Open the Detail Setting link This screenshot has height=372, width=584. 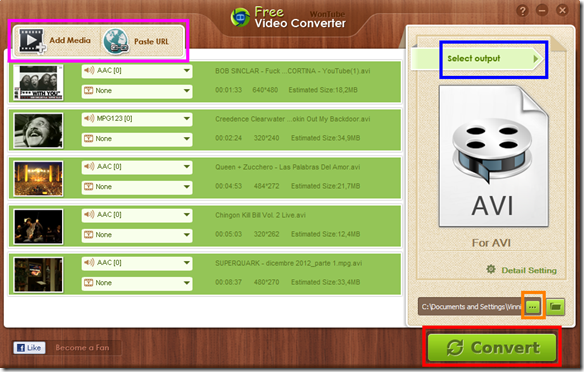pyautogui.click(x=529, y=270)
